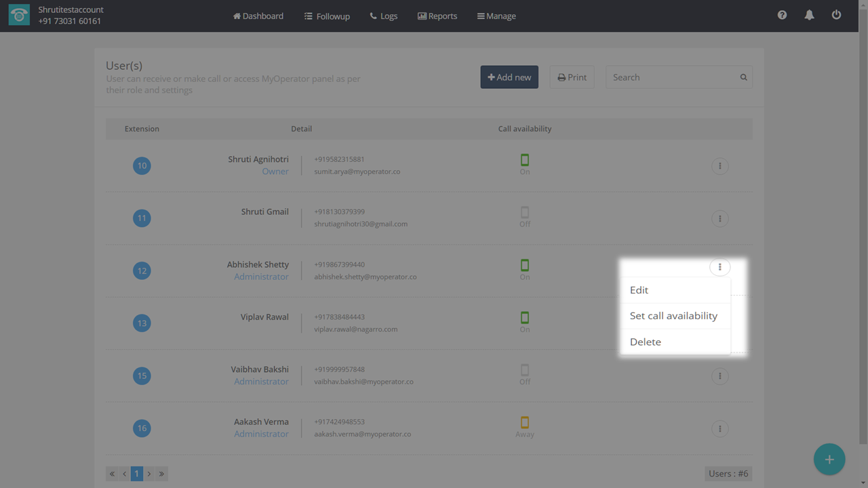Toggle Aakash Verma's Away availability icon

(524, 423)
